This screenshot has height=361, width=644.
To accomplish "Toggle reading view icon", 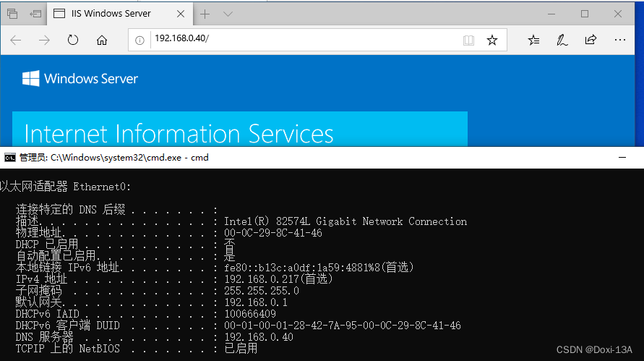I will pyautogui.click(x=468, y=40).
